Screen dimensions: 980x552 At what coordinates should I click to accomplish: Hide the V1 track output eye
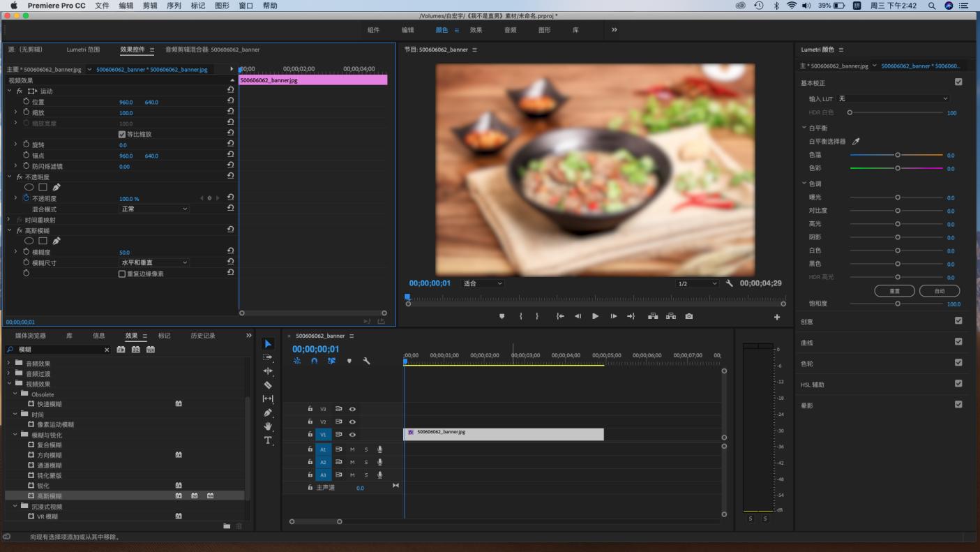[352, 435]
